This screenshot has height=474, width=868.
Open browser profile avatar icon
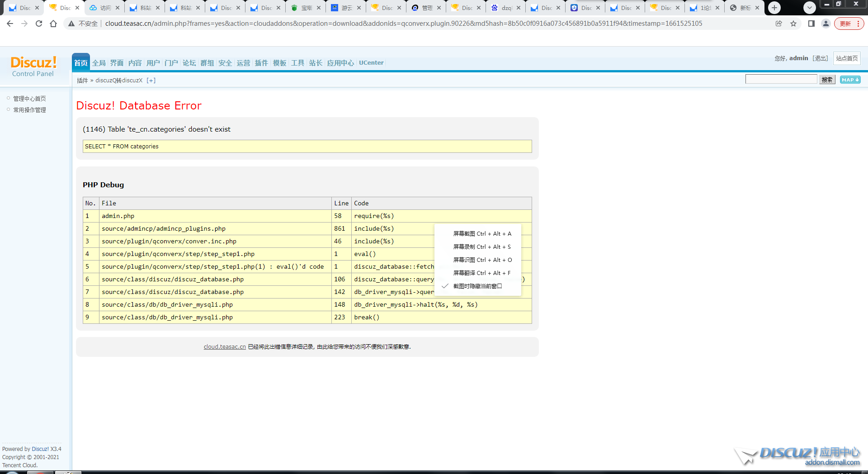coord(826,24)
